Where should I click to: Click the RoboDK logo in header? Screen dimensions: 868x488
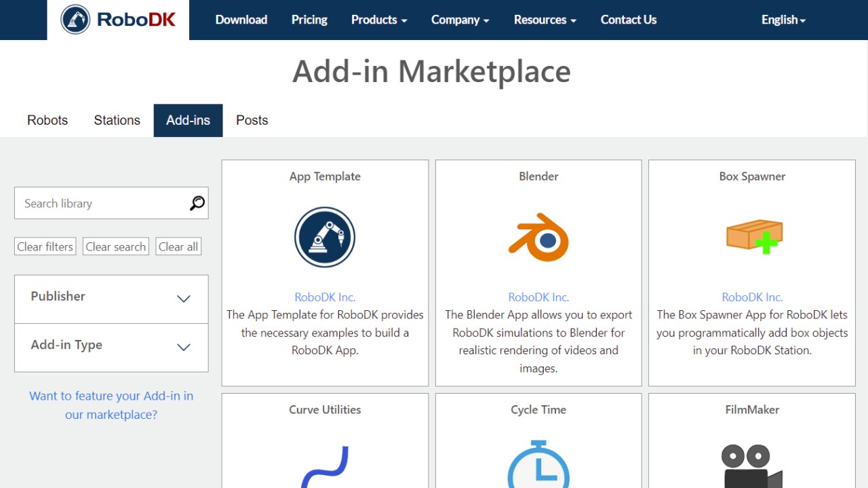pos(118,20)
